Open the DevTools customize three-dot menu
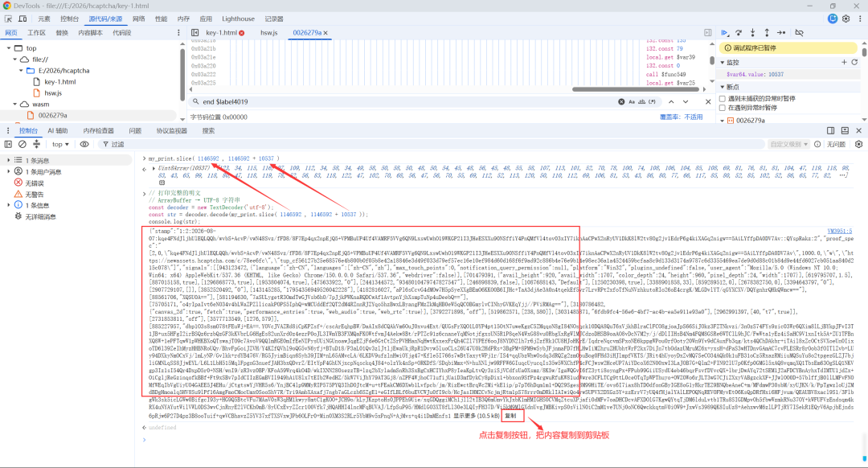This screenshot has width=868, height=468. tap(860, 18)
